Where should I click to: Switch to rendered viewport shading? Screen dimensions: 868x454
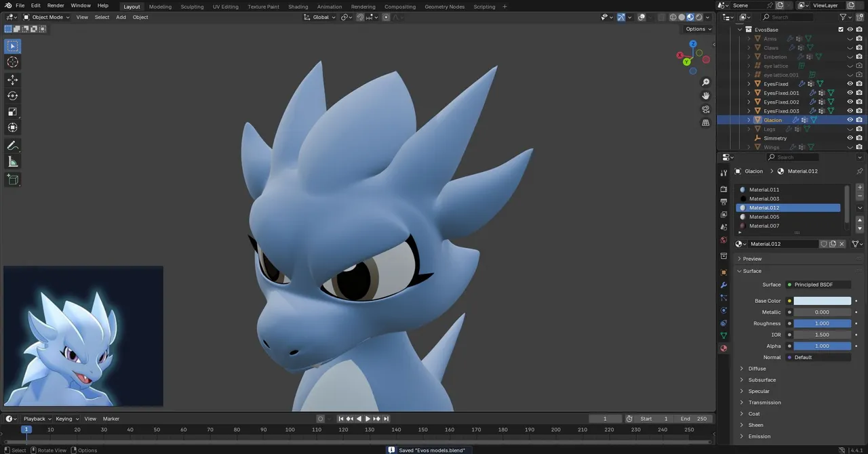pyautogui.click(x=698, y=17)
